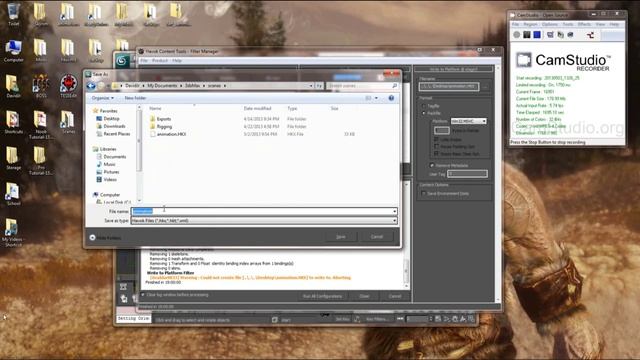Click Run All Configurations button
The image size is (640, 360).
coord(322,296)
